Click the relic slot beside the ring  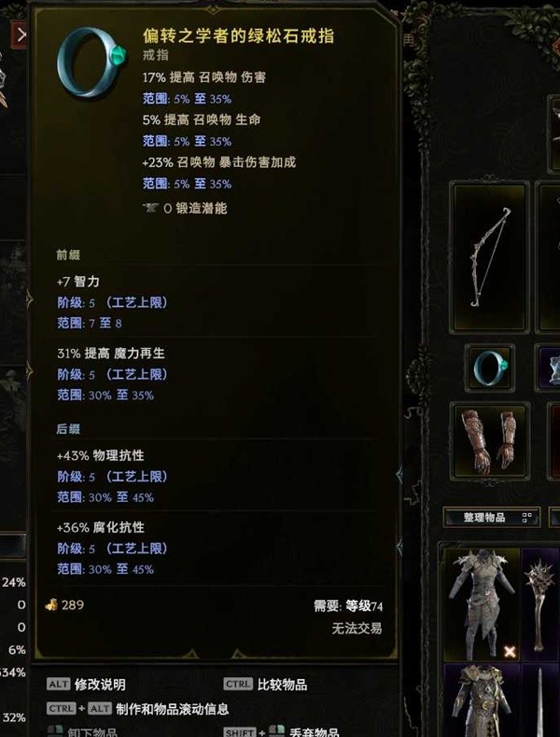tap(548, 368)
